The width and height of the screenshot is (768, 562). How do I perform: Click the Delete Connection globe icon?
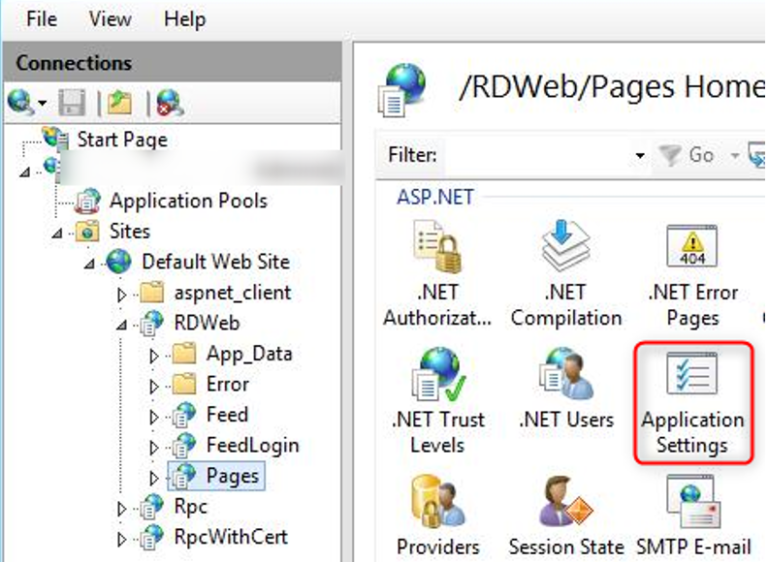[169, 103]
